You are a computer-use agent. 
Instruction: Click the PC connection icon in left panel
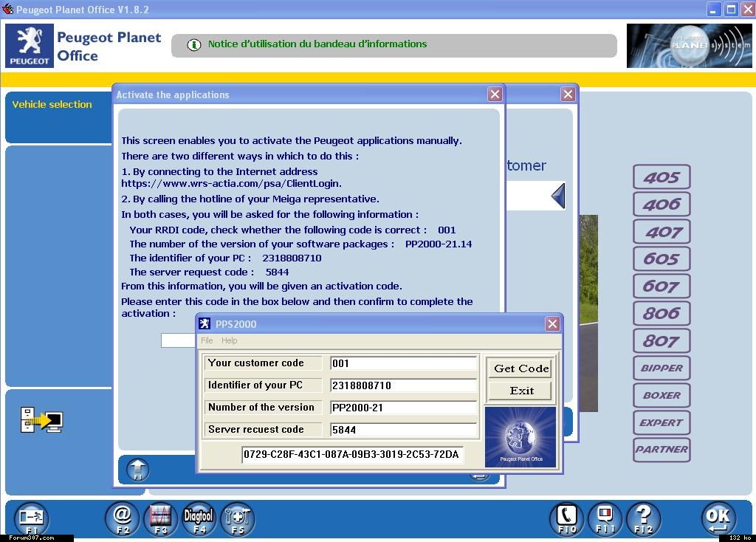coord(42,419)
